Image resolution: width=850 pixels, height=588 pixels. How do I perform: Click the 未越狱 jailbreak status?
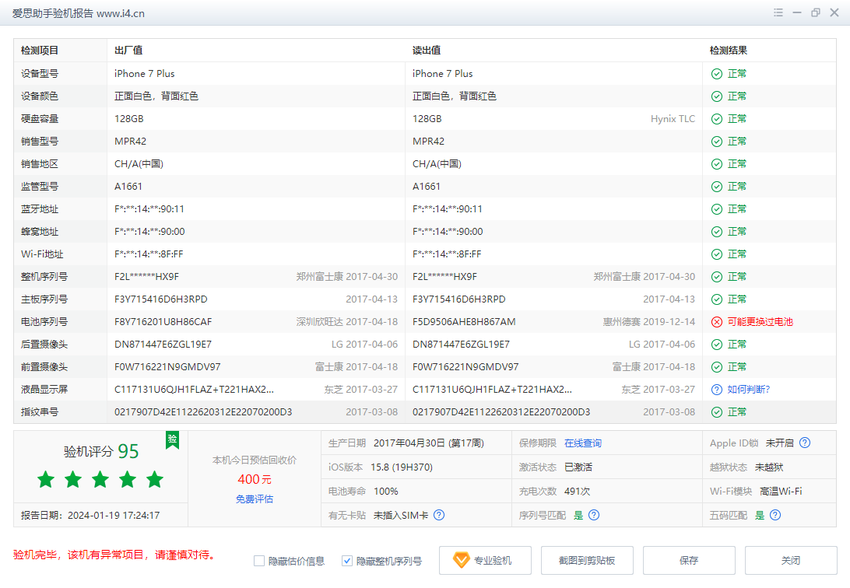click(769, 467)
